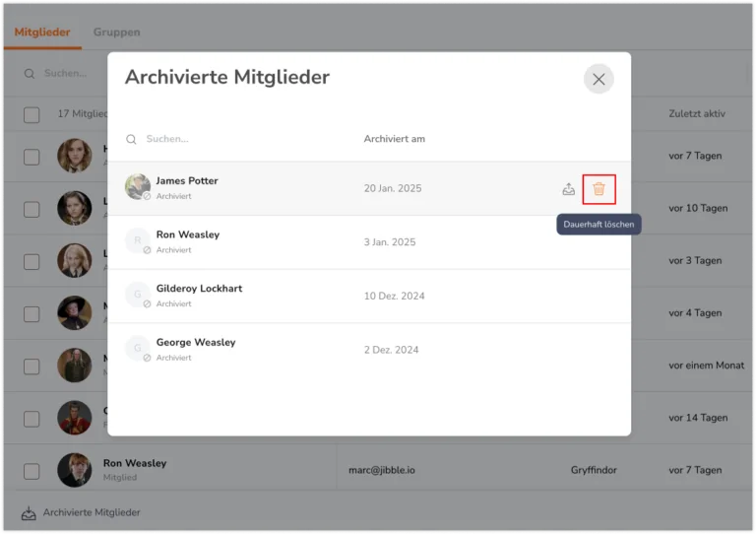
Task: Click the Archiviert am column header
Action: coord(395,139)
